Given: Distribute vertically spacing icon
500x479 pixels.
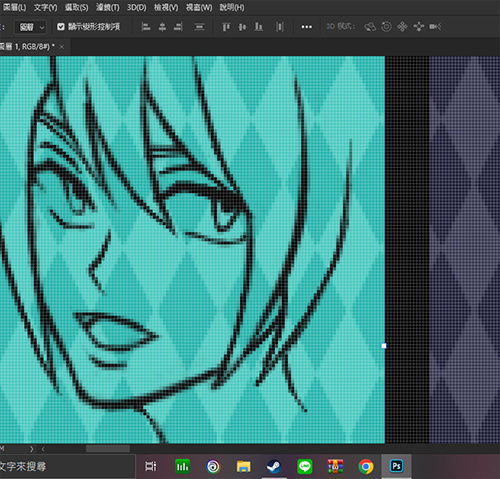Looking at the screenshot, I should click(x=199, y=27).
